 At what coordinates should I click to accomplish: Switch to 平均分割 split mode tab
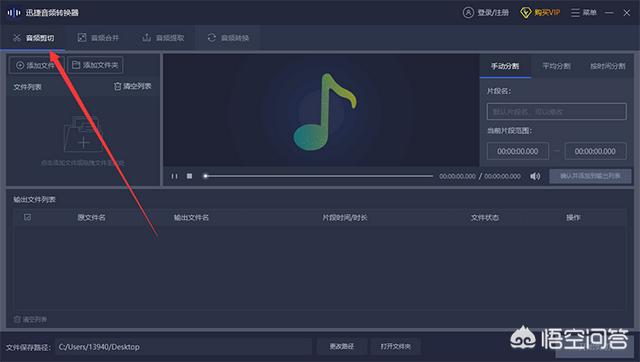point(556,66)
